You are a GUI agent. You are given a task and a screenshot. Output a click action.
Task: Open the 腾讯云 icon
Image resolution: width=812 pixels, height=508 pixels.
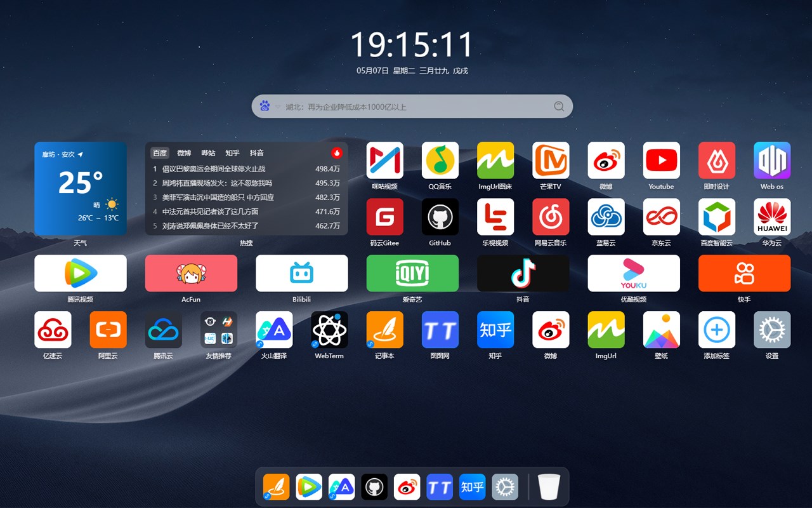(163, 330)
